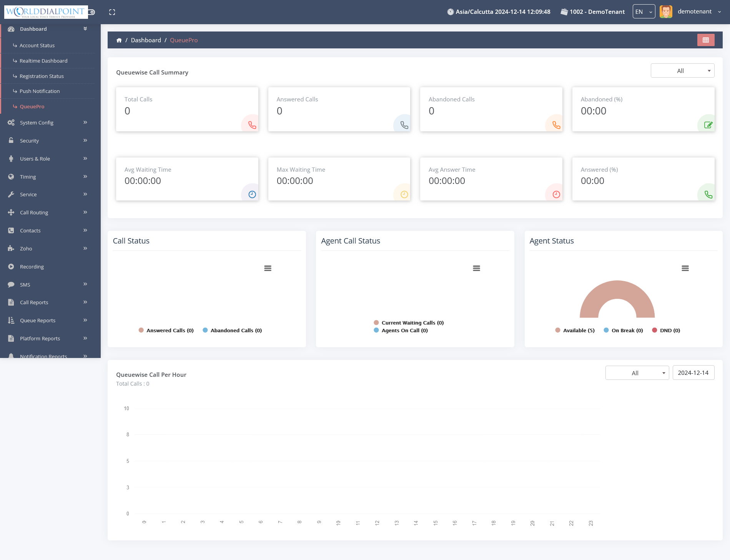Open the EN language dropdown
The width and height of the screenshot is (730, 560).
click(644, 12)
